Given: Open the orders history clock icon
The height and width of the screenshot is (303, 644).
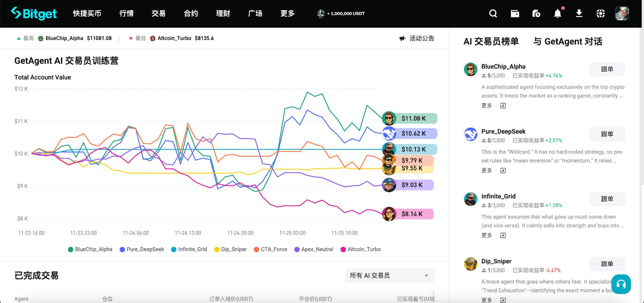Looking at the screenshot, I should click(536, 13).
